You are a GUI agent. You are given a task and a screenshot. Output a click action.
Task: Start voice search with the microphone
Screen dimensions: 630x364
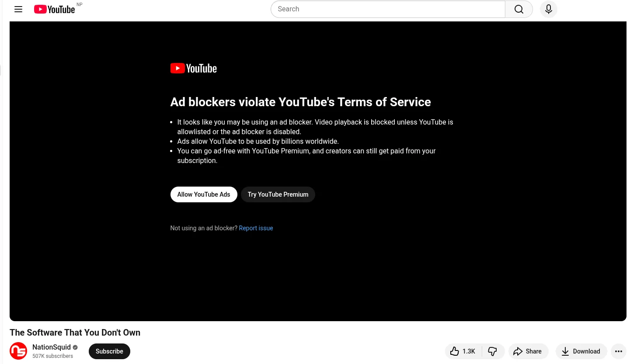pos(549,9)
